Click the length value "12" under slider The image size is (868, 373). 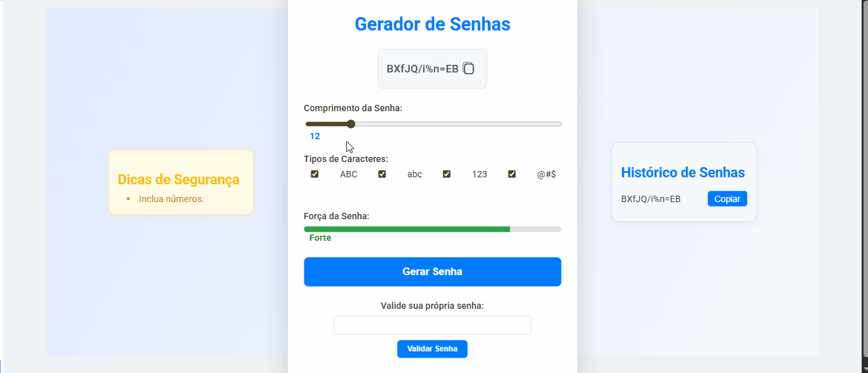[315, 137]
